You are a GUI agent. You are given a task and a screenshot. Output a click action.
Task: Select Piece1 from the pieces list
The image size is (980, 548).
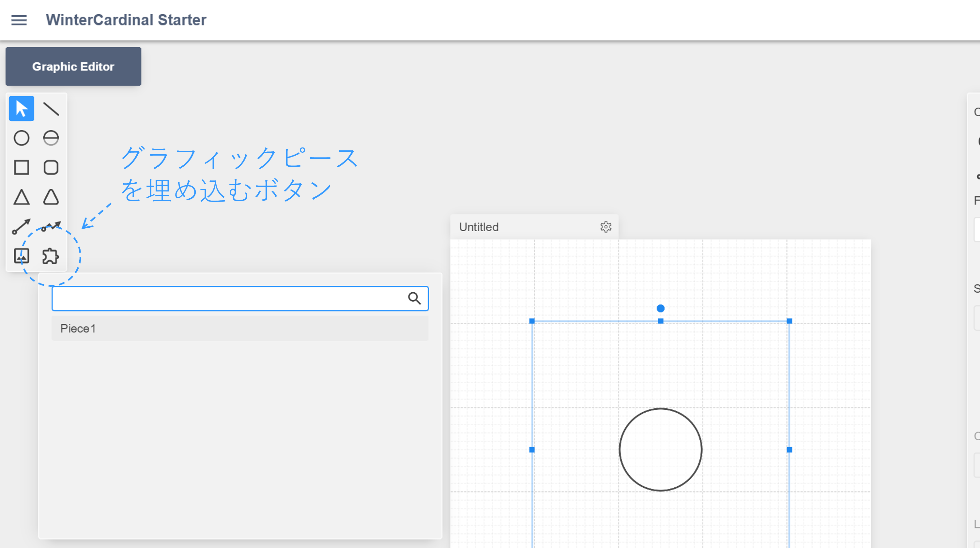click(78, 328)
